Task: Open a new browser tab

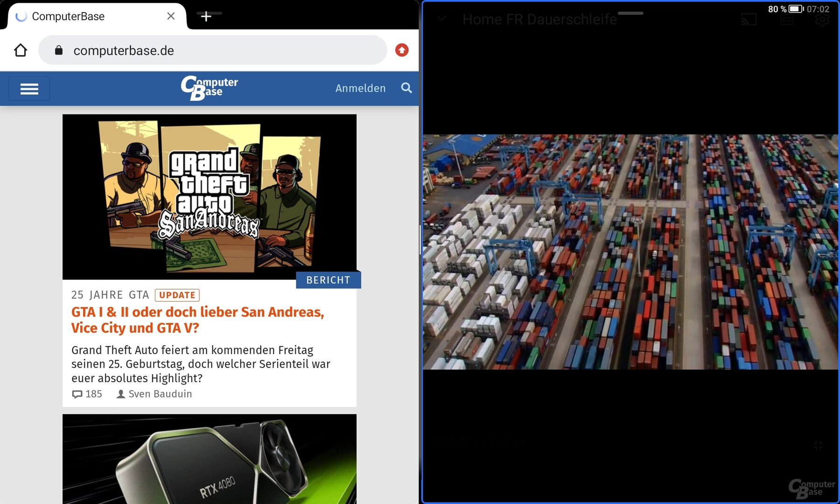Action: (206, 16)
